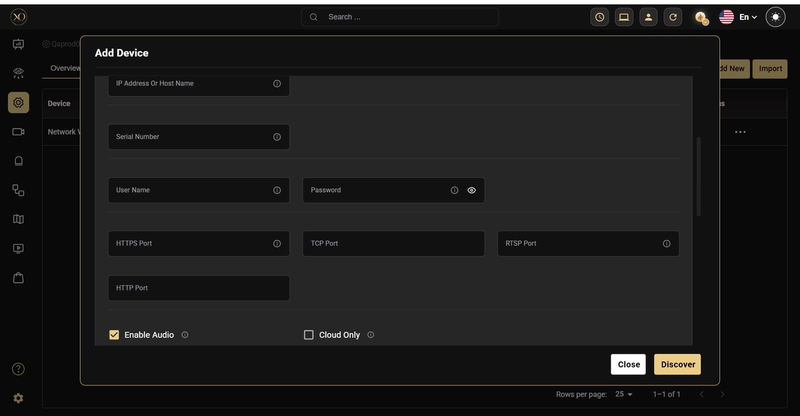Click the app logo in top-left corner
This screenshot has width=800, height=416.
[18, 17]
